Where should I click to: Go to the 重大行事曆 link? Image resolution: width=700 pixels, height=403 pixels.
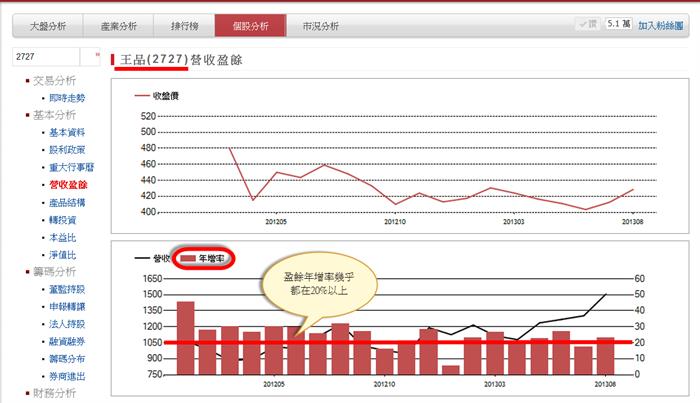click(71, 167)
